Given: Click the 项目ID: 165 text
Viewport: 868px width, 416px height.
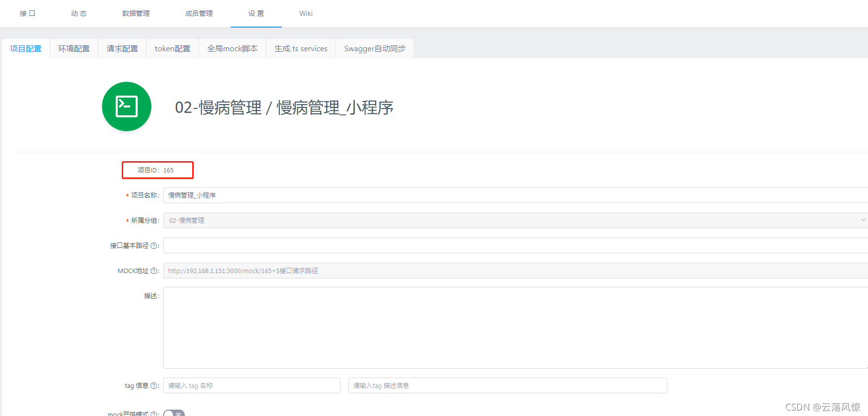Looking at the screenshot, I should tap(156, 170).
